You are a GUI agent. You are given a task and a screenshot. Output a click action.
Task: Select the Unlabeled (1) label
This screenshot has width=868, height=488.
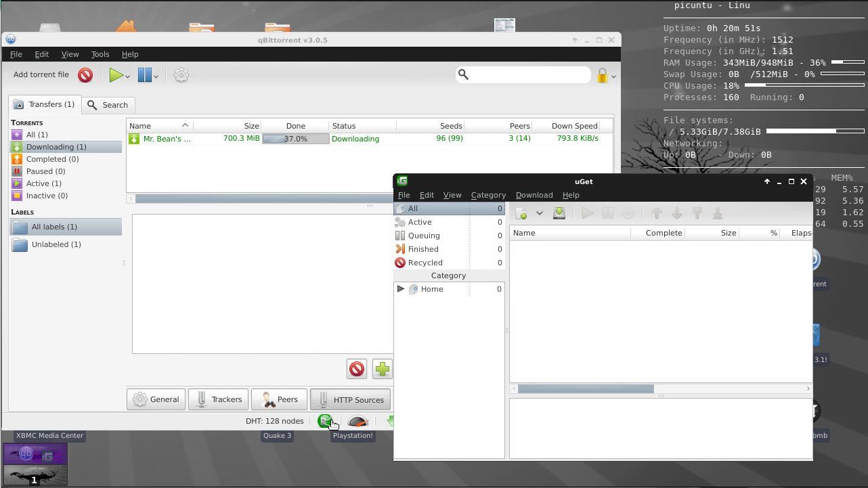[x=66, y=244]
